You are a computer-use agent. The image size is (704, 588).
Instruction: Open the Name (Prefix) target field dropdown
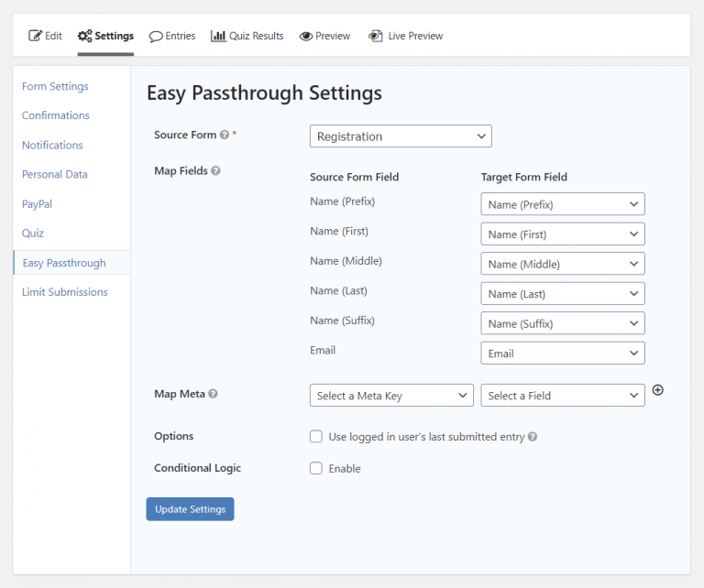pyautogui.click(x=563, y=204)
